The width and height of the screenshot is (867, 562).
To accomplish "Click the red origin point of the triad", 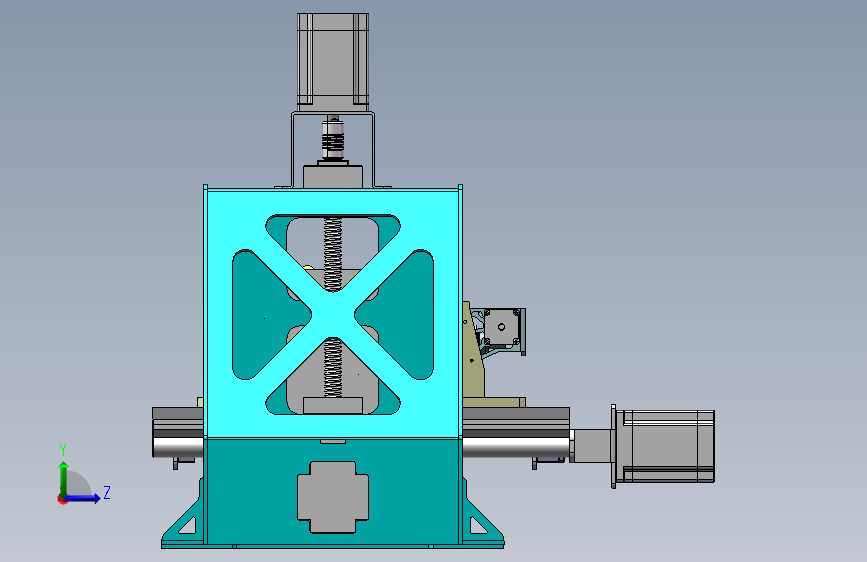I will [x=62, y=499].
